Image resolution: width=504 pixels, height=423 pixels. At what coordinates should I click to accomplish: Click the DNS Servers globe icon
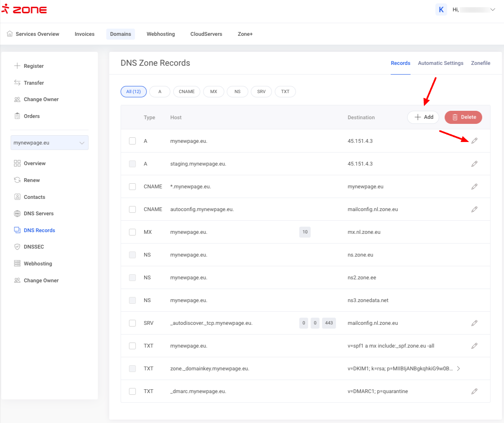[17, 214]
